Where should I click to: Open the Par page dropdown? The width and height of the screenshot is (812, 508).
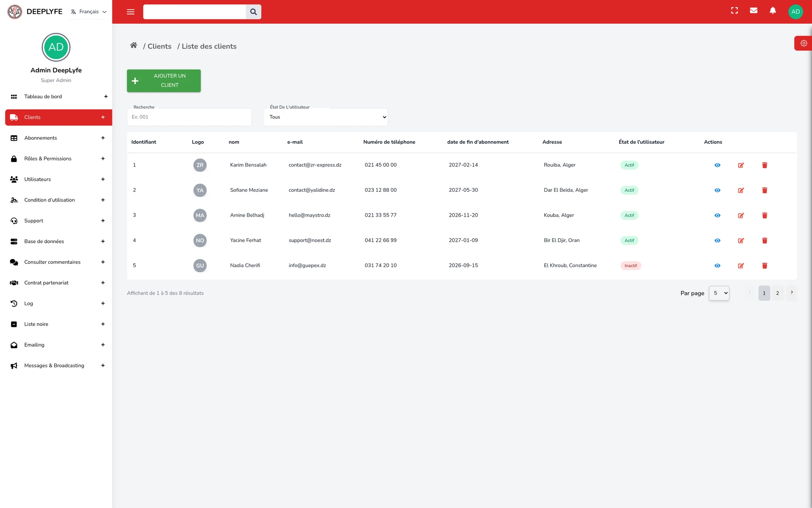pos(719,293)
